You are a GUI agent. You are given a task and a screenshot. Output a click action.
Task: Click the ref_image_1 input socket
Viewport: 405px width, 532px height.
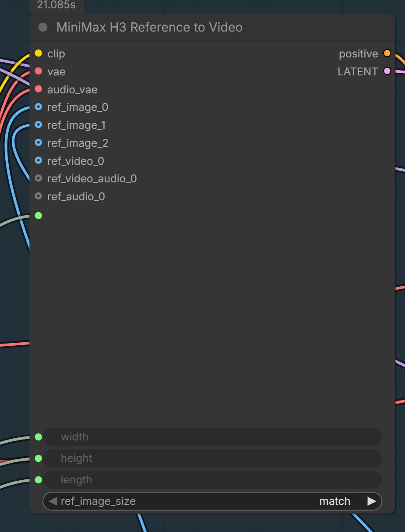[39, 125]
